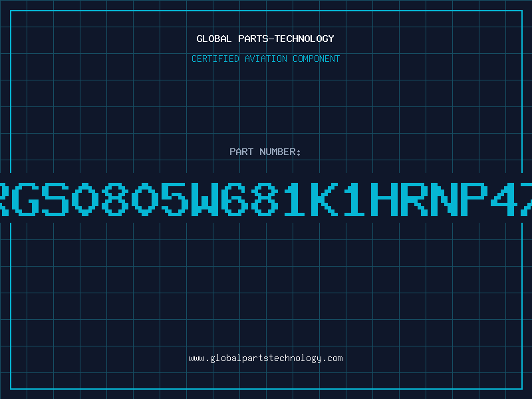Image resolution: width=532 pixels, height=399 pixels.
Task: Select the CERTIFIED AVIATION COMPONENT subtitle
Action: (x=265, y=59)
